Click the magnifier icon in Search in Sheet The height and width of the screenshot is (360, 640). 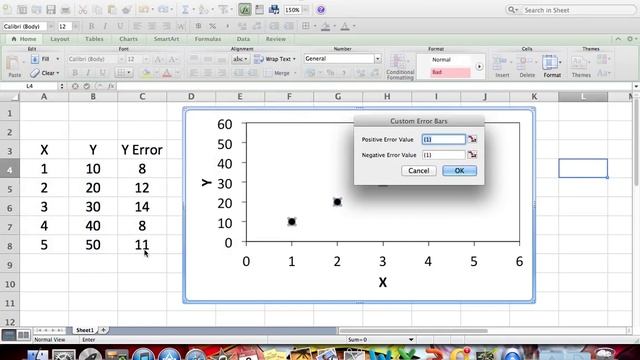[x=511, y=10]
